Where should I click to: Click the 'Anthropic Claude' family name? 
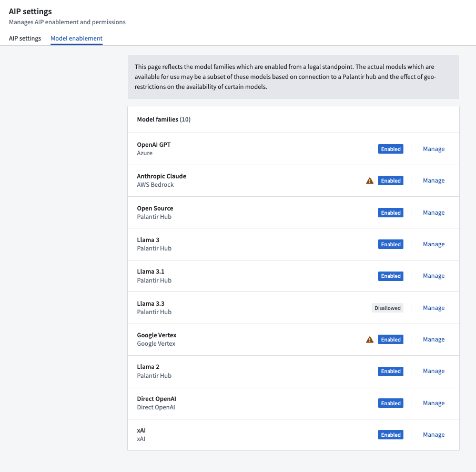pos(161,176)
